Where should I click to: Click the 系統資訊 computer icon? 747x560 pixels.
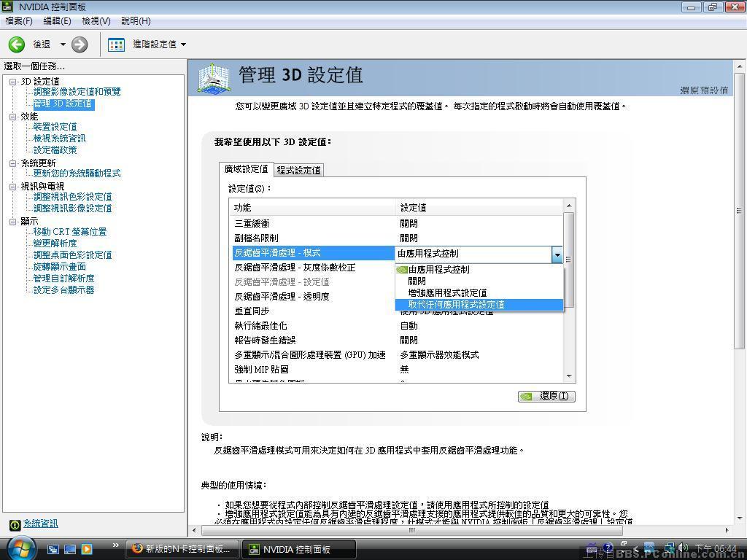(x=16, y=524)
